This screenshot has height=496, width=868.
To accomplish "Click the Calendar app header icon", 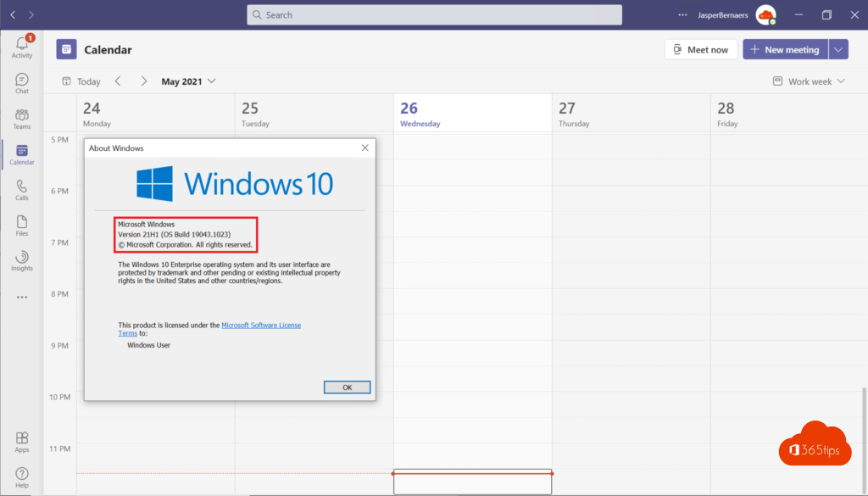I will tap(66, 49).
